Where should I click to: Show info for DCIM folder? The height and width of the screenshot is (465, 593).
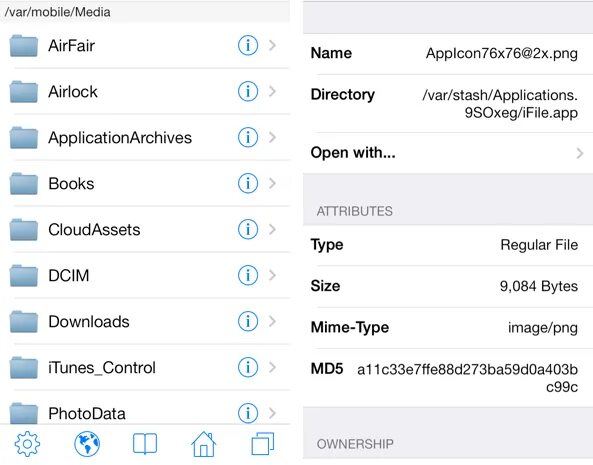pos(248,275)
